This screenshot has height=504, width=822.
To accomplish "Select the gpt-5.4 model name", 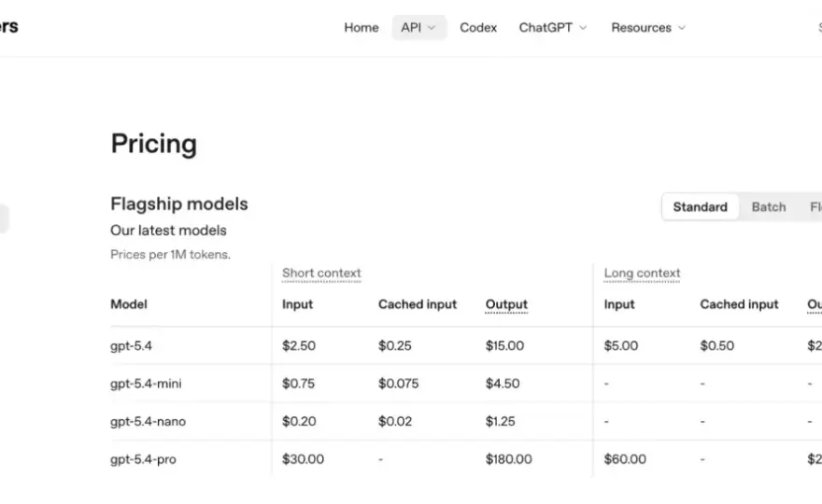I will (131, 345).
